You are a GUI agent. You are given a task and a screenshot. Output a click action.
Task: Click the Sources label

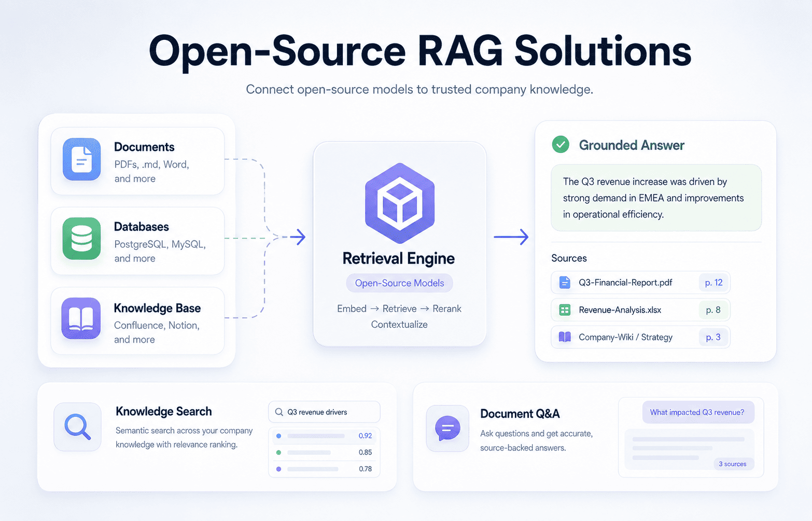pyautogui.click(x=569, y=258)
